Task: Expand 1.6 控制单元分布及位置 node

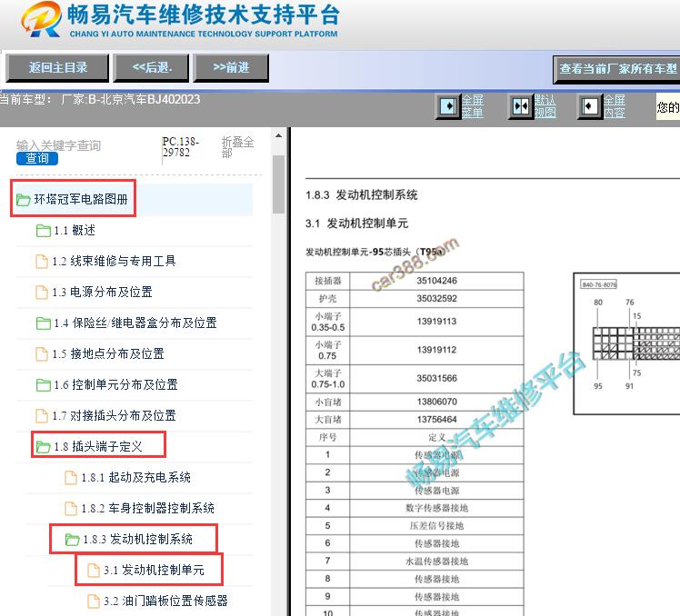Action: 115,385
